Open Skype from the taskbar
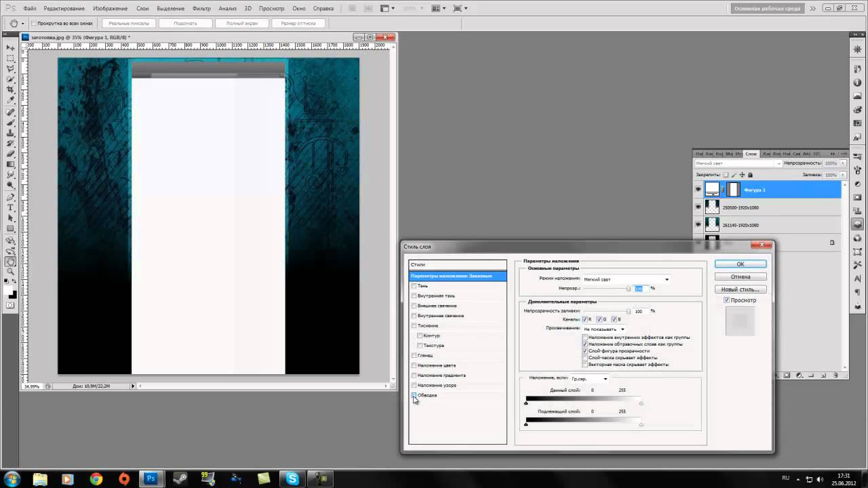This screenshot has width=868, height=488. click(x=292, y=479)
